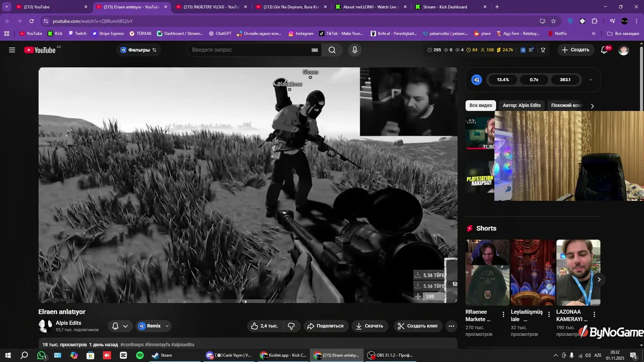The image size is (644, 362).
Task: Reload the page in Chrome
Action: [31, 21]
